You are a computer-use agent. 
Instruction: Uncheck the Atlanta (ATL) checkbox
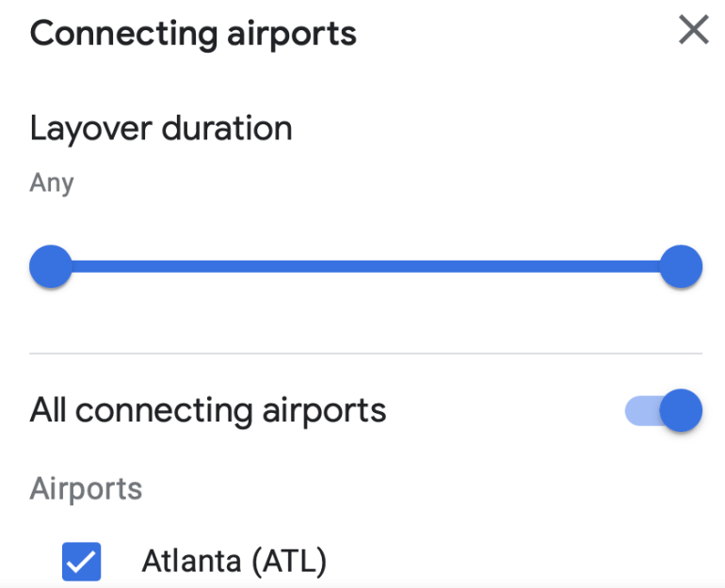click(x=81, y=562)
